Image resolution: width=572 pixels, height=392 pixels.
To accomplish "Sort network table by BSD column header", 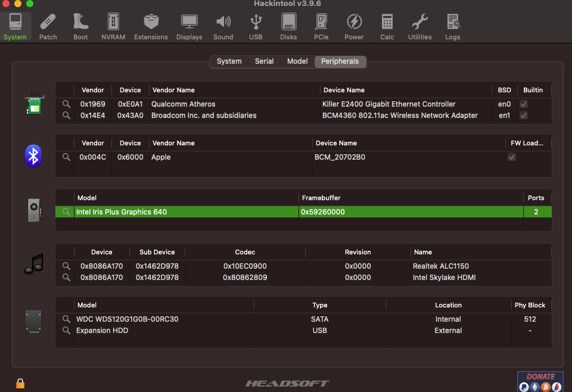I will [505, 90].
